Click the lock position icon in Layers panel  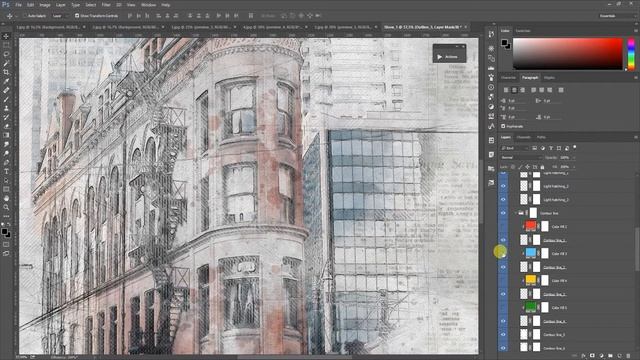[x=527, y=167]
